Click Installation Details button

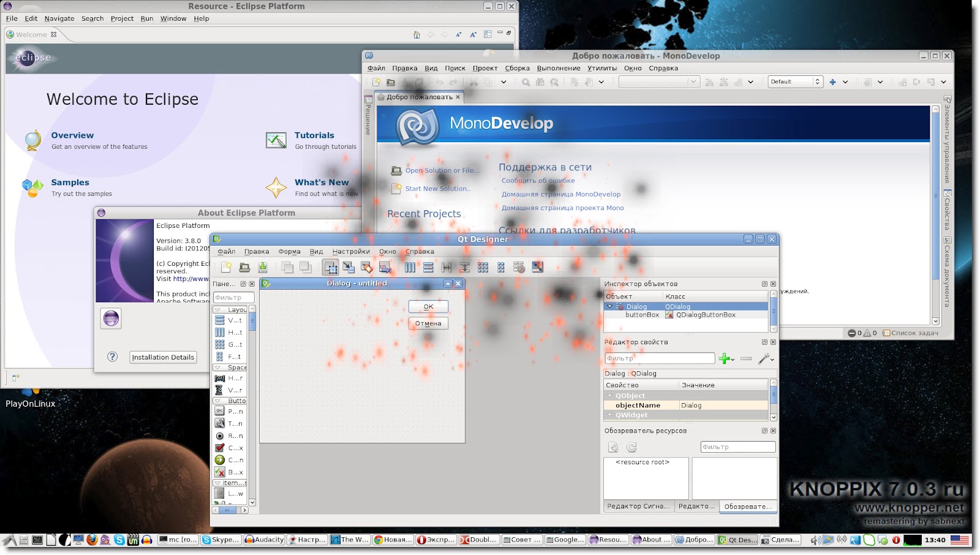tap(163, 357)
